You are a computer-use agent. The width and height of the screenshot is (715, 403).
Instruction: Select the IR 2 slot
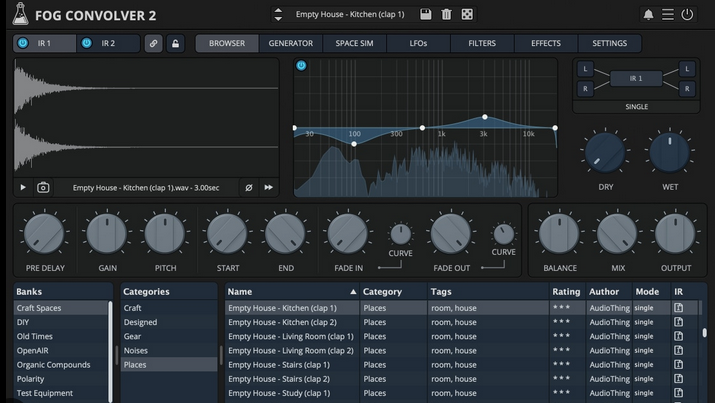(x=108, y=43)
